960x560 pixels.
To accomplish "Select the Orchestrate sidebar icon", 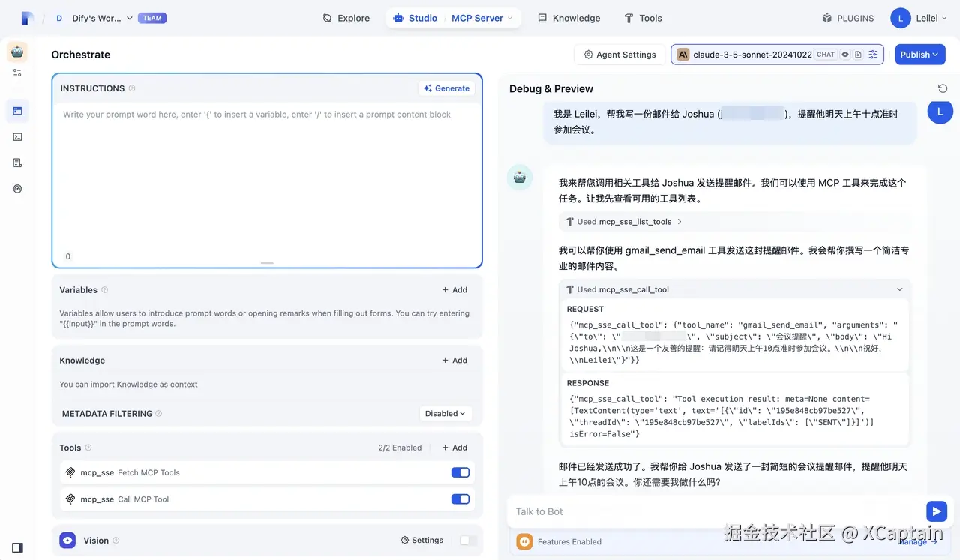I will [x=17, y=111].
